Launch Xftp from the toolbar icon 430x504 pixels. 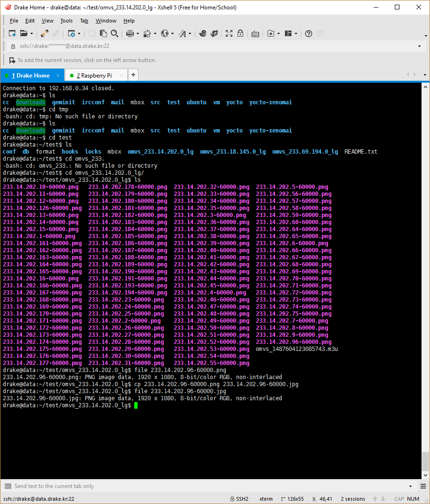click(214, 33)
